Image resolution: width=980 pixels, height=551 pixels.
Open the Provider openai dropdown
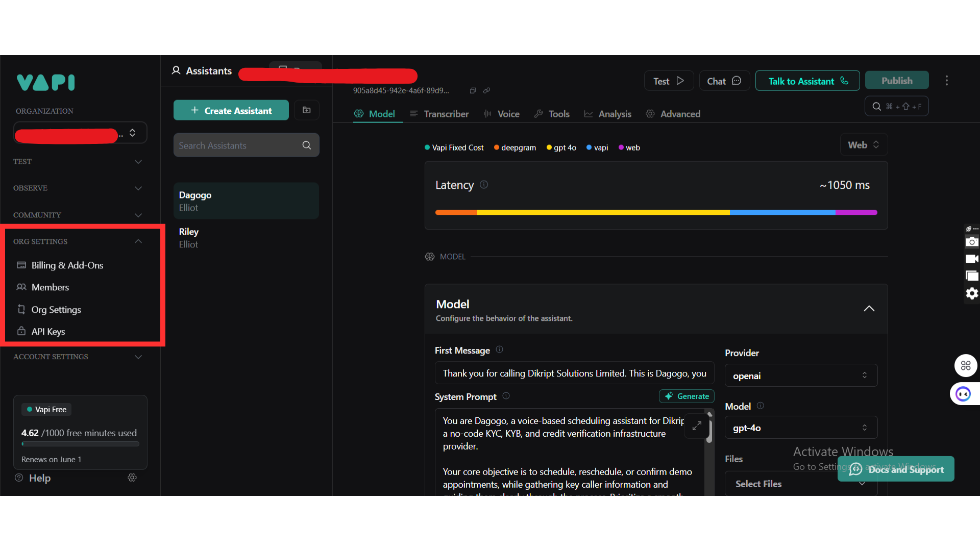(800, 375)
